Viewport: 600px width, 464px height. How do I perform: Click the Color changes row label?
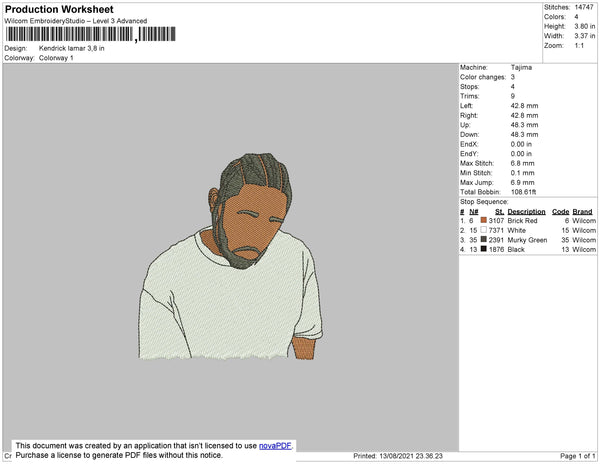point(483,77)
